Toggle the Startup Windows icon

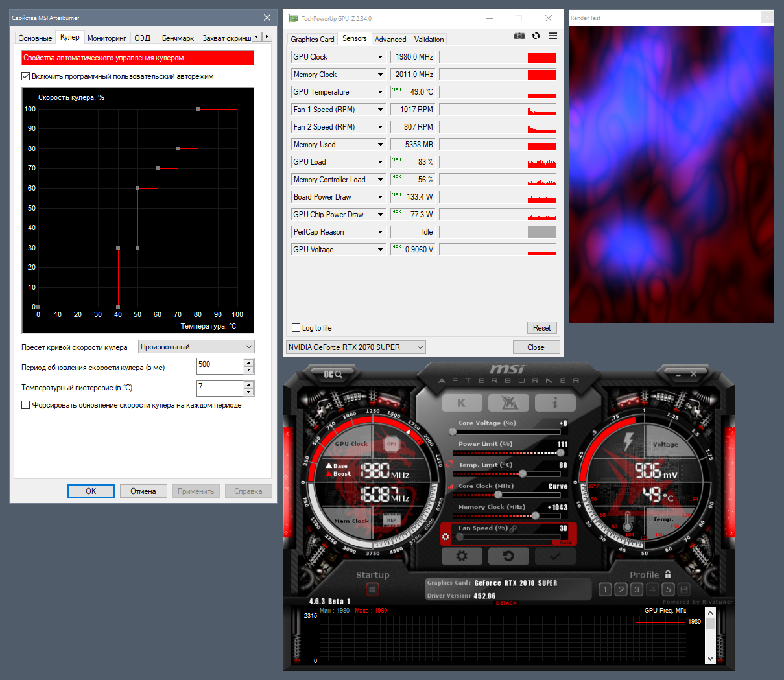tap(372, 589)
